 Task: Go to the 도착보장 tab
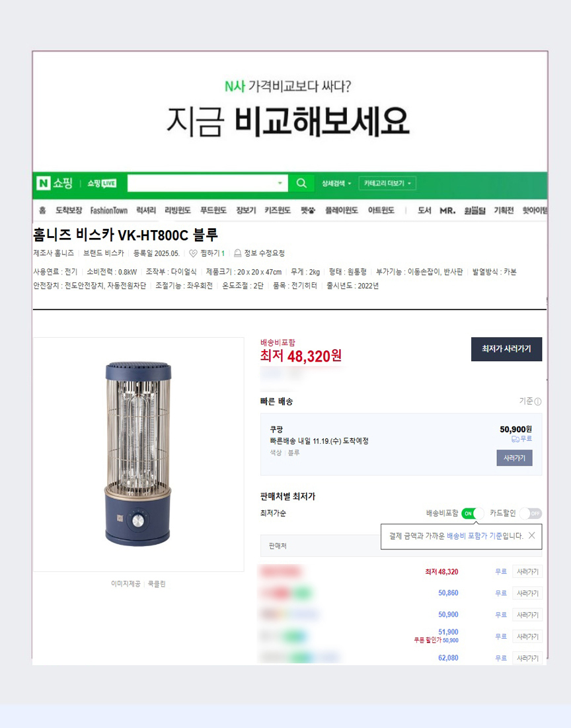69,210
